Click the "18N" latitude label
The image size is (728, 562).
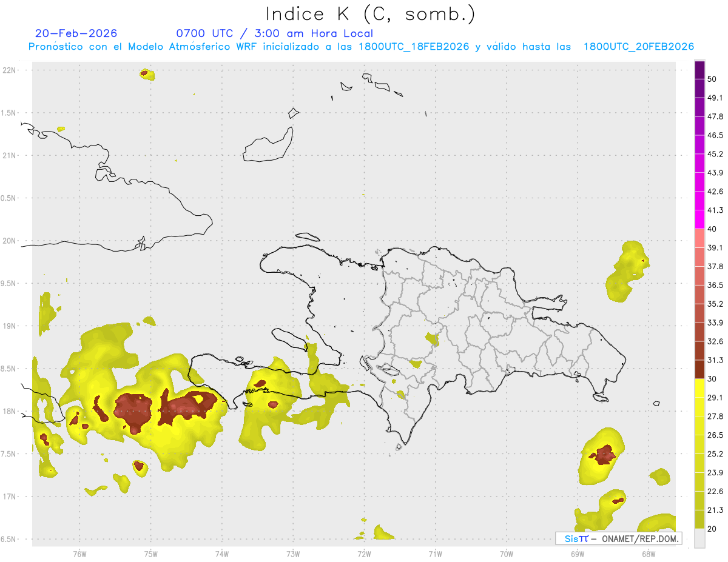click(10, 411)
